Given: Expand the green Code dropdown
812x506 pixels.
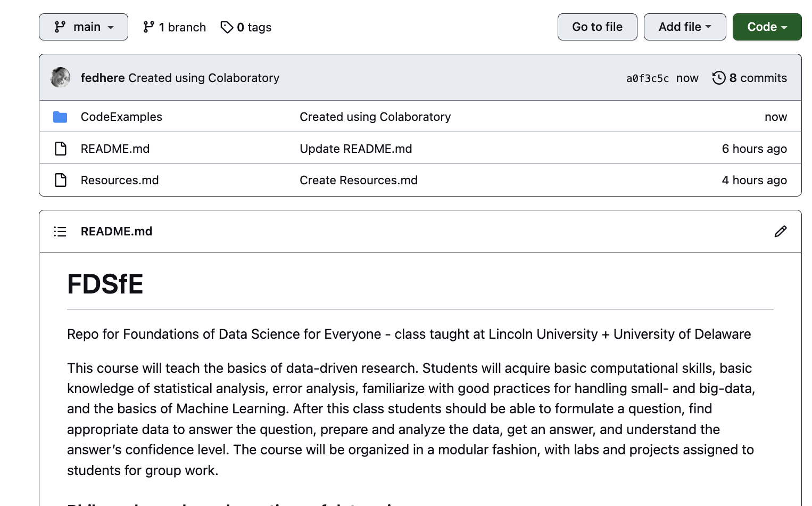Looking at the screenshot, I should pyautogui.click(x=767, y=27).
